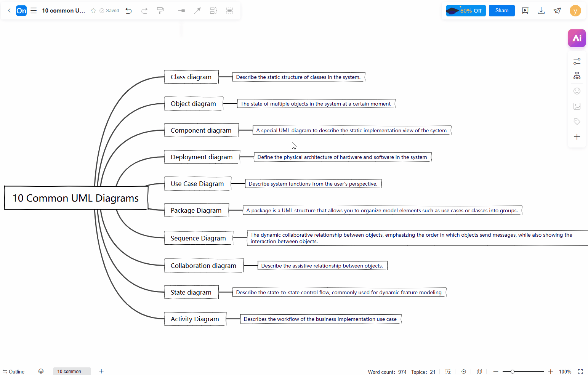Open the hamburger main menu

click(x=34, y=11)
